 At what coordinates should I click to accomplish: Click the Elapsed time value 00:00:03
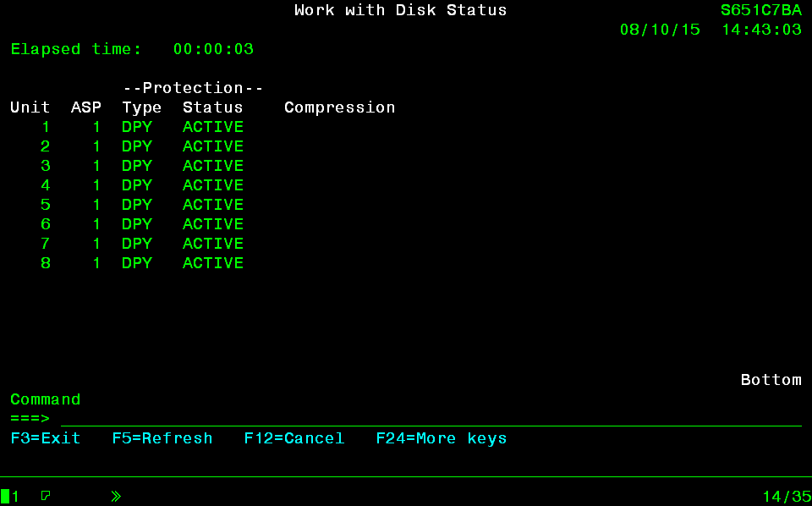click(x=213, y=49)
